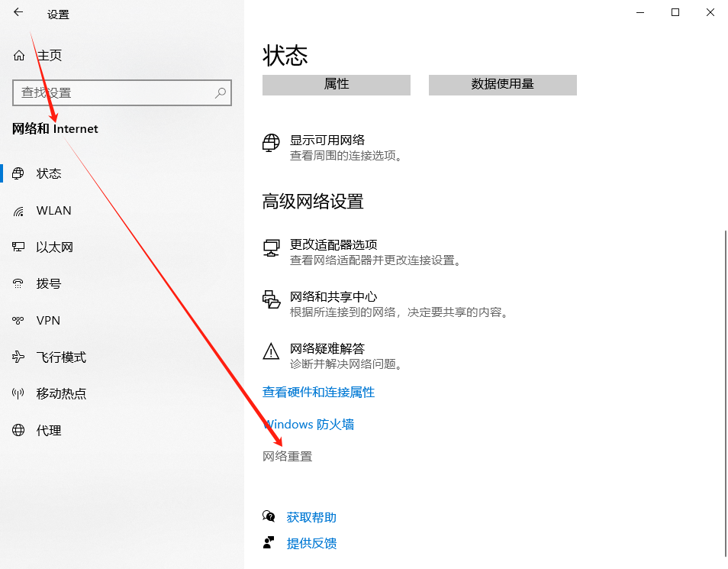Image resolution: width=728 pixels, height=569 pixels.
Task: Click the warning triangle for 网络疑难解答
Action: click(x=271, y=351)
